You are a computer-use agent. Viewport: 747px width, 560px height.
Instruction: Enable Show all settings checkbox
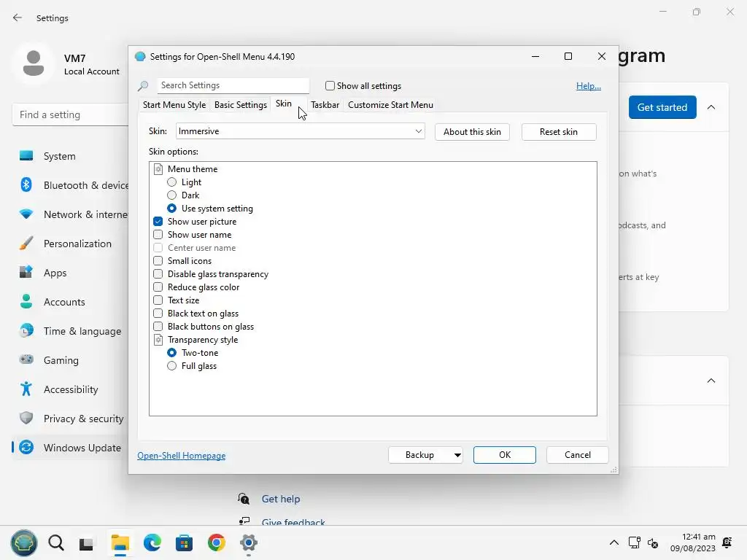[330, 86]
